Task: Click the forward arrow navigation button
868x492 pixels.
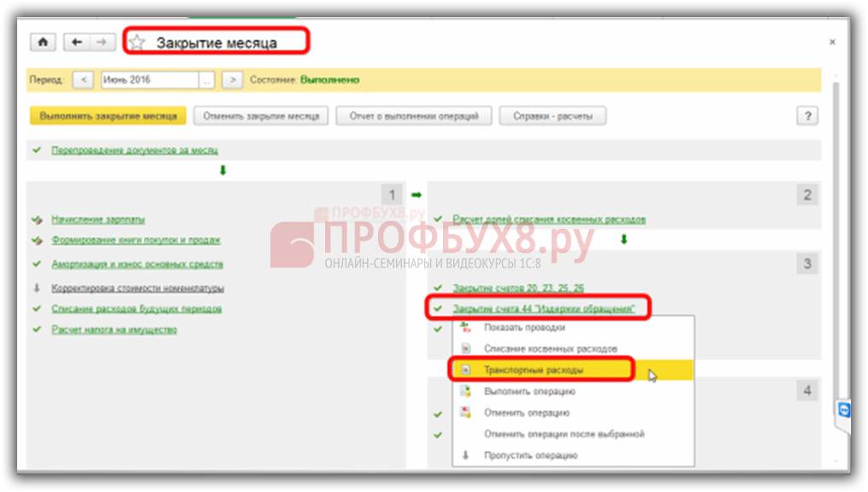Action: pyautogui.click(x=101, y=42)
